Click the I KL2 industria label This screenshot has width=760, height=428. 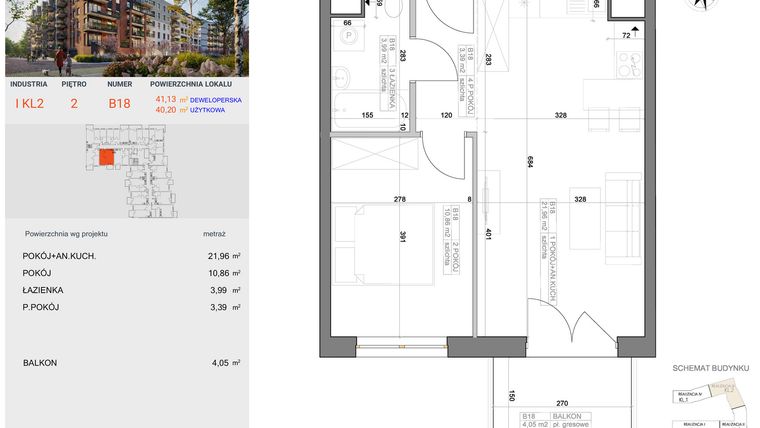(x=28, y=103)
